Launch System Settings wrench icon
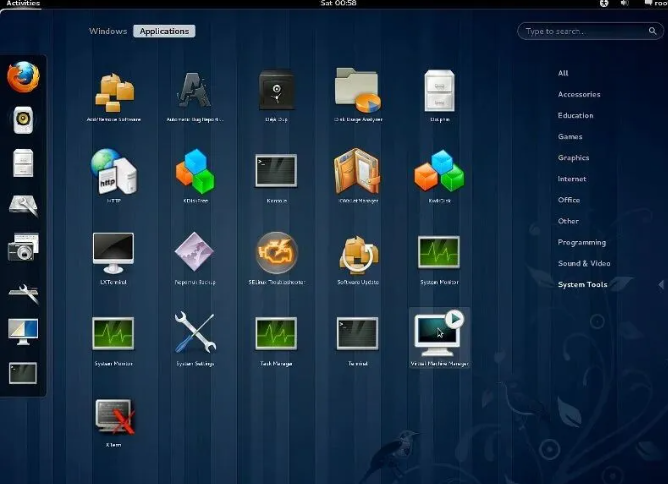The width and height of the screenshot is (668, 484). [194, 334]
